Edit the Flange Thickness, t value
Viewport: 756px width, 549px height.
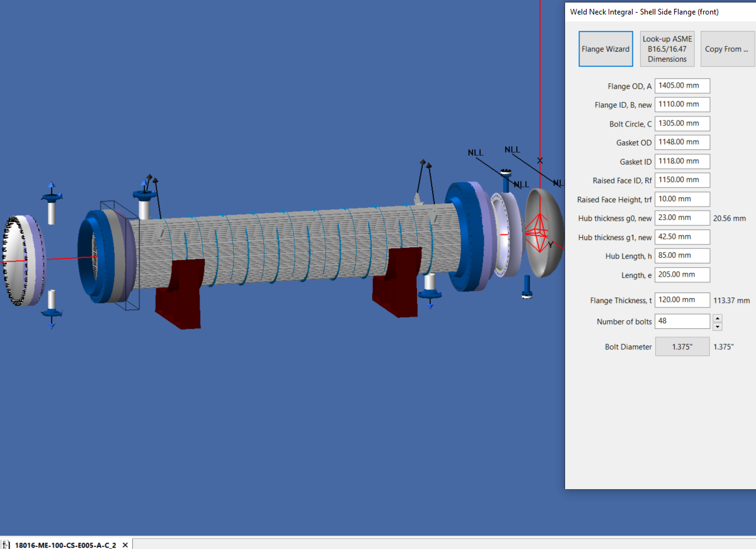682,300
